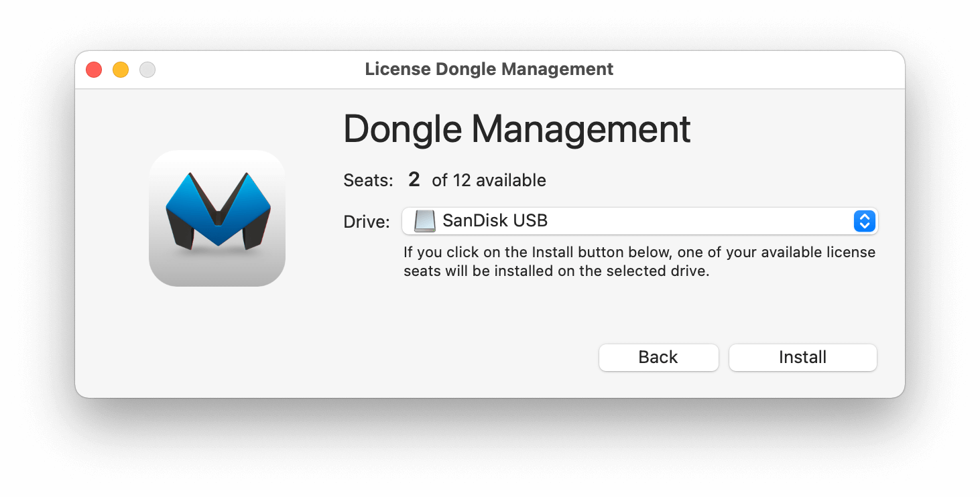The width and height of the screenshot is (980, 497).
Task: Click the "of 12 available" text
Action: coord(489,180)
